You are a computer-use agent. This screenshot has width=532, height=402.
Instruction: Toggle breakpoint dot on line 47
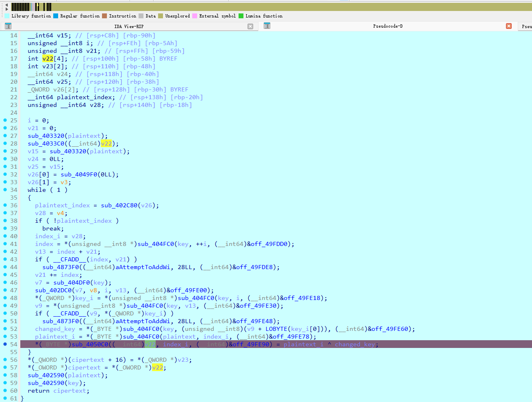click(5, 290)
